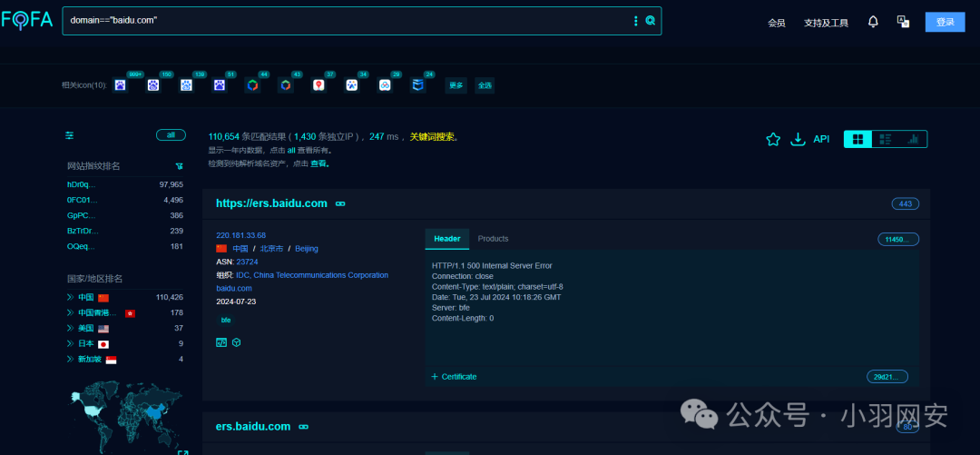Switch to list view
980x455 pixels.
pyautogui.click(x=885, y=140)
